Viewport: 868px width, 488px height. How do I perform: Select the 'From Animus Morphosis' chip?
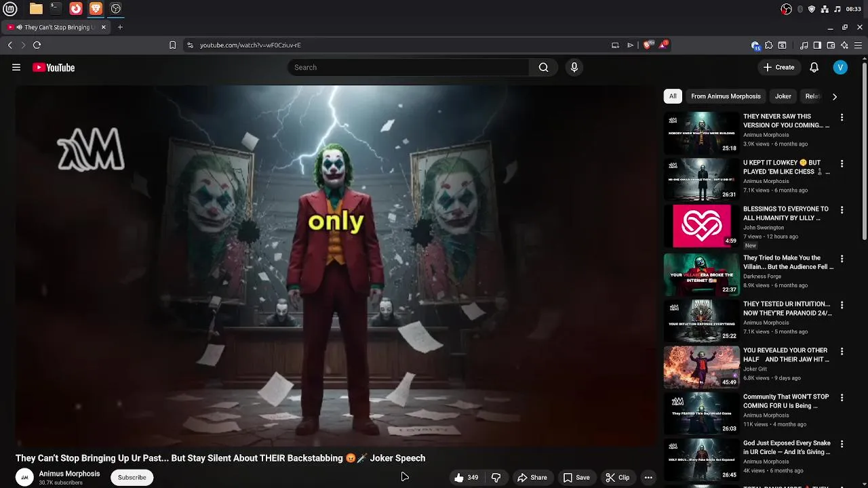pos(726,96)
